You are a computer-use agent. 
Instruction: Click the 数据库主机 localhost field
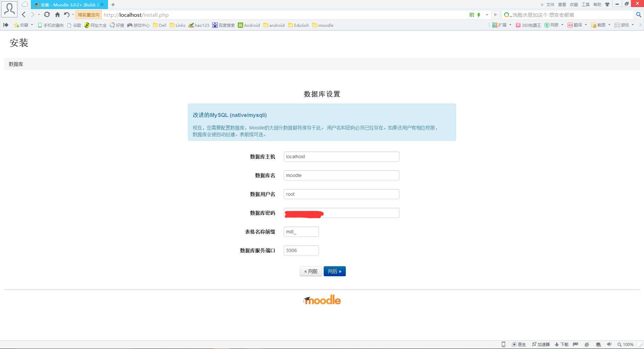coord(341,157)
